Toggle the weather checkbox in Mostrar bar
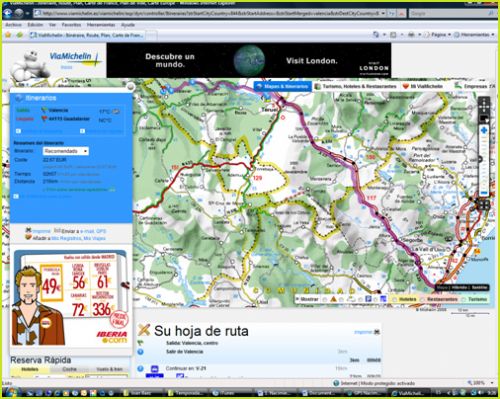Screen dimensions: 500x399 pos(341,299)
